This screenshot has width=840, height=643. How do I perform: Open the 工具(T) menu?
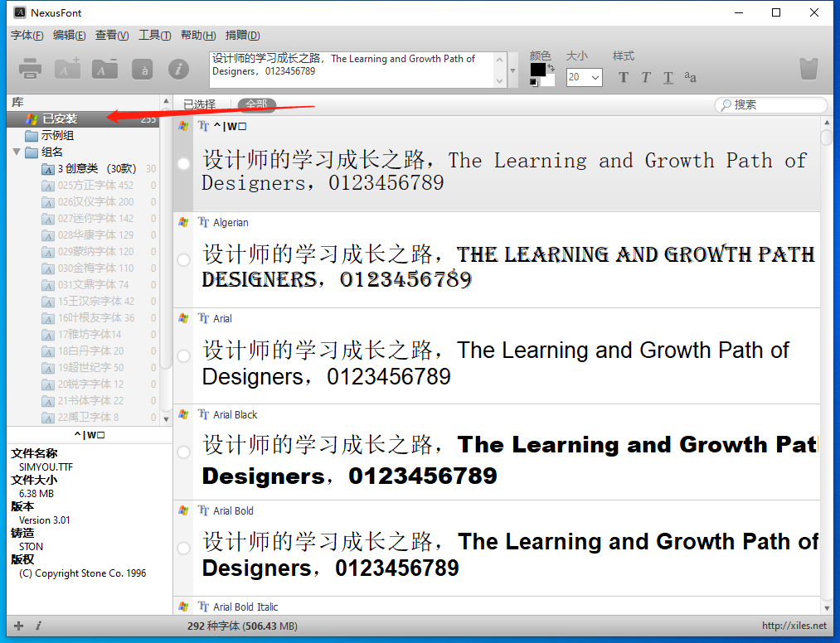point(154,35)
